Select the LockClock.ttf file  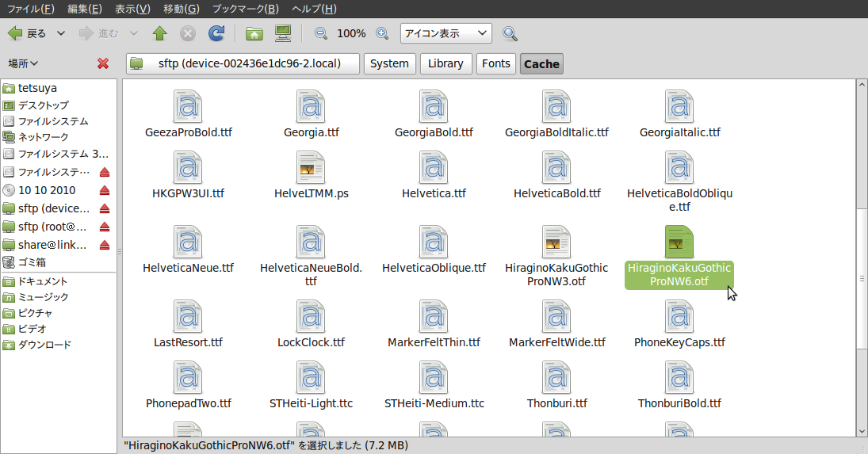pyautogui.click(x=311, y=324)
